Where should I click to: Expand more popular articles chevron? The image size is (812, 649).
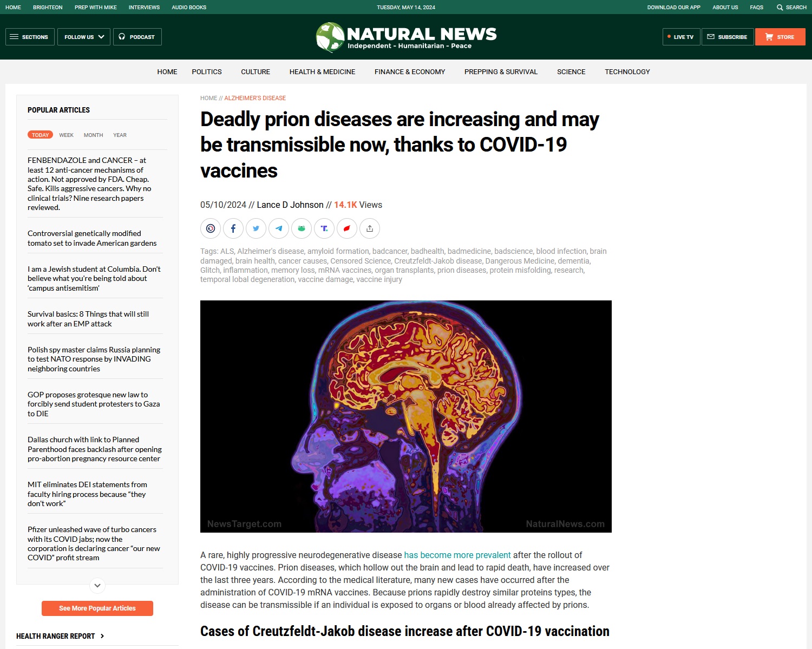click(x=97, y=585)
